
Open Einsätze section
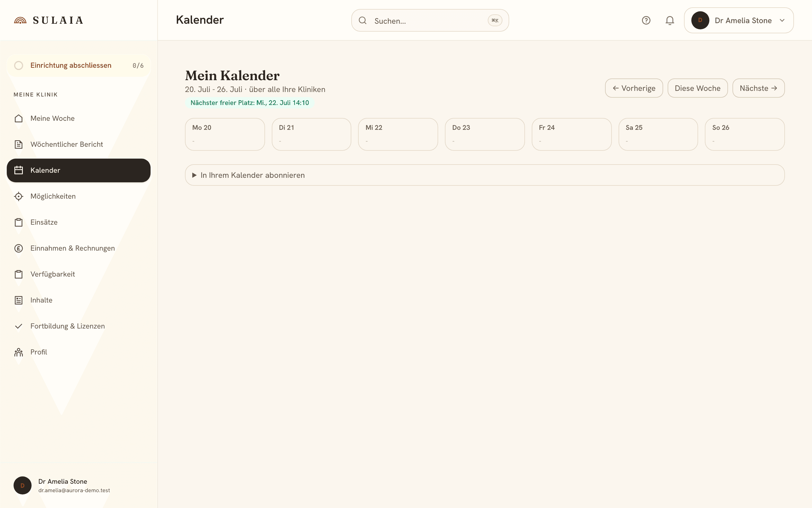(78, 222)
